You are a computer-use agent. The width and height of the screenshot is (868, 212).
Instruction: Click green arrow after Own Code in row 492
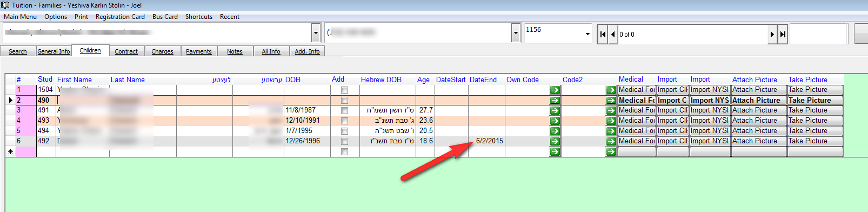point(555,141)
